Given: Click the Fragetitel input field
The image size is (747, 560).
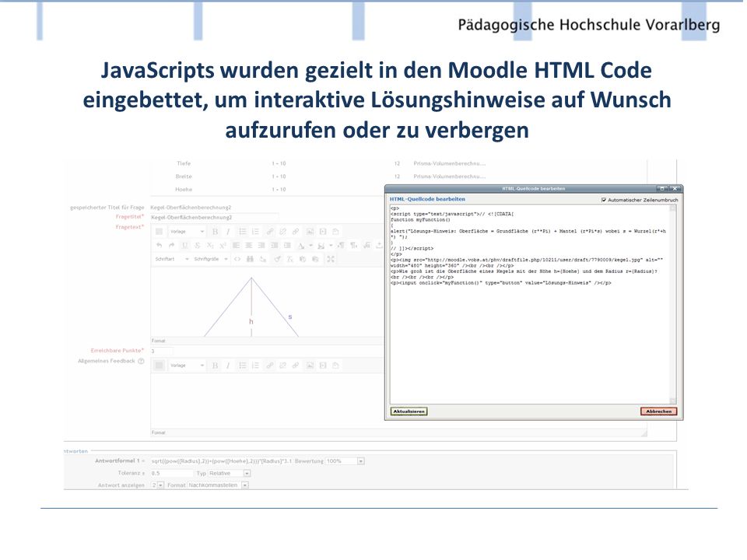Looking at the screenshot, I should (x=215, y=218).
